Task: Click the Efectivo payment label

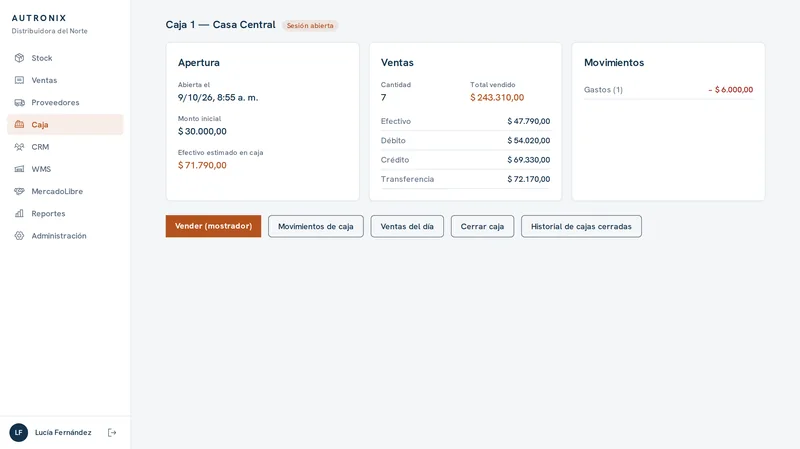Action: (x=395, y=121)
